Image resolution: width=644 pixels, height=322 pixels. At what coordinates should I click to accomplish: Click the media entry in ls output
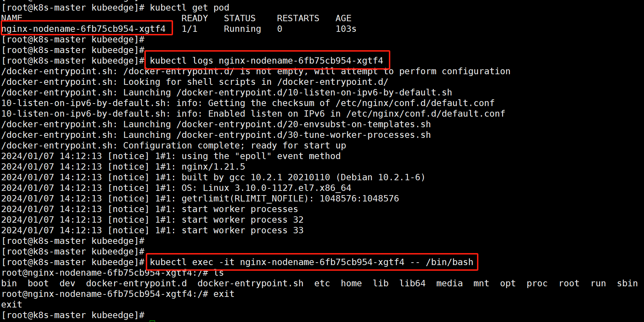coord(449,283)
